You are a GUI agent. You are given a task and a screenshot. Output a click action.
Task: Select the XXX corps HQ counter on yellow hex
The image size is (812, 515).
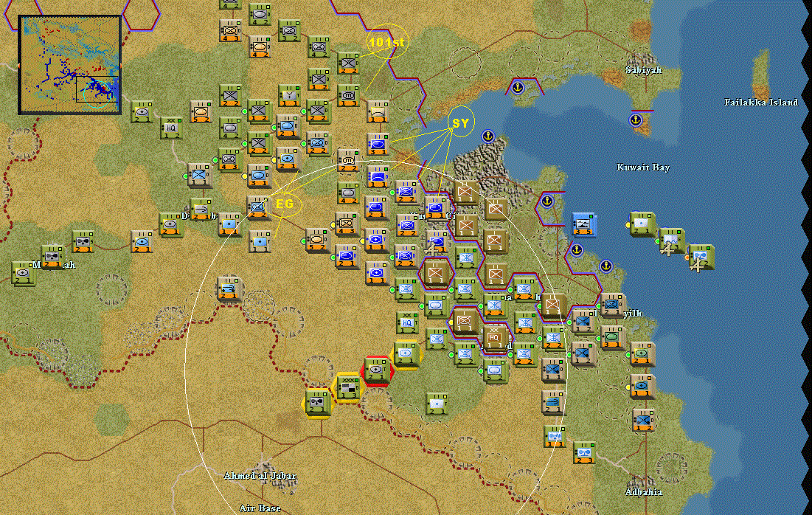347,387
